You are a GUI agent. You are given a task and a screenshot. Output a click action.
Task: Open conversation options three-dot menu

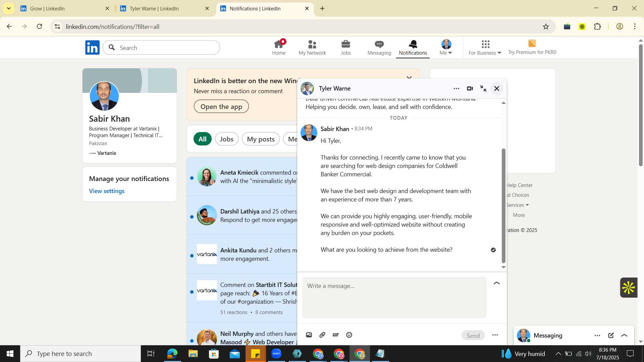[456, 88]
